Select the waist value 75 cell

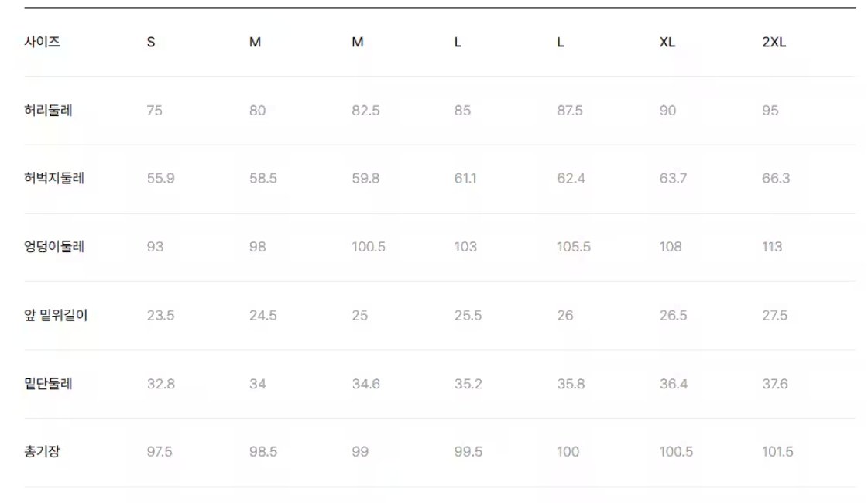(x=154, y=111)
